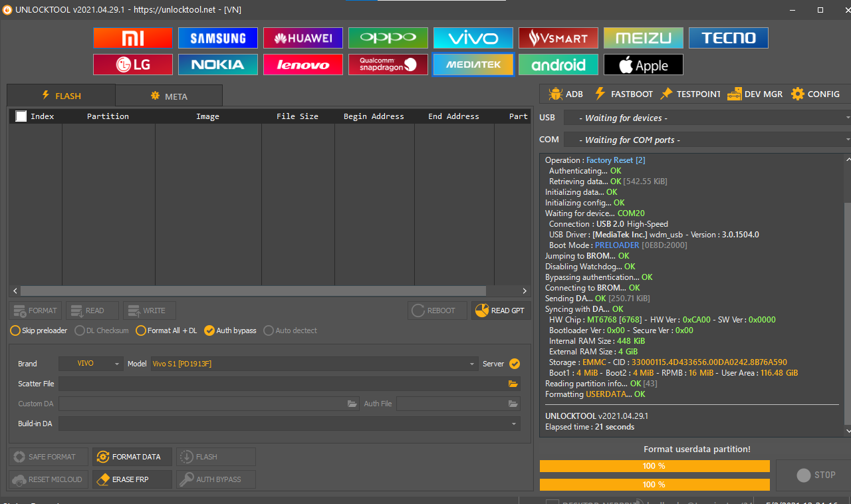
Task: Open the Vsmart brand section
Action: click(x=558, y=38)
